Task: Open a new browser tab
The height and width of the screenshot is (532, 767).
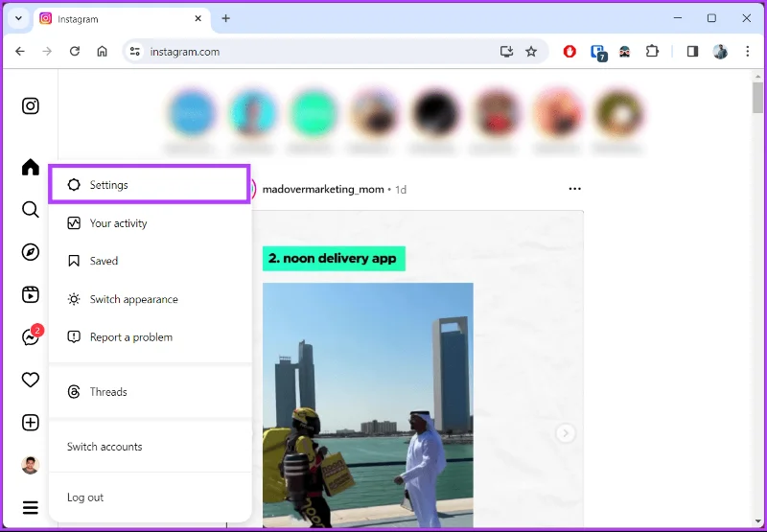Action: [225, 18]
